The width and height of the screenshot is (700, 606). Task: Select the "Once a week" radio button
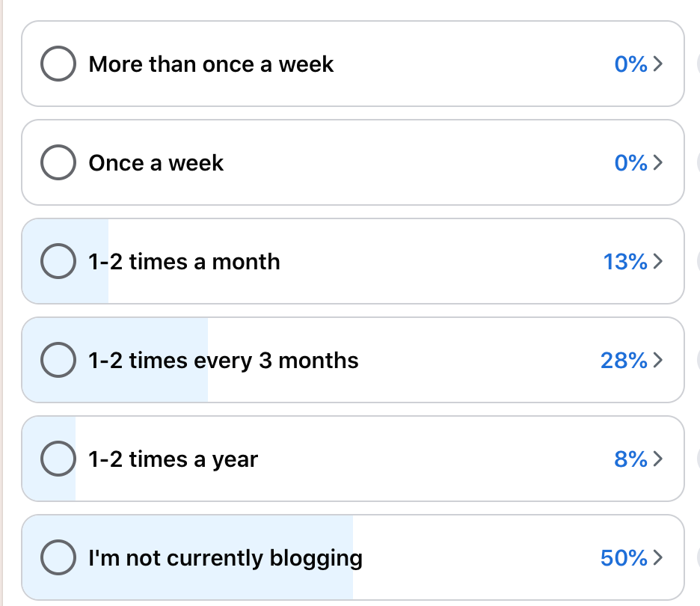(x=58, y=163)
